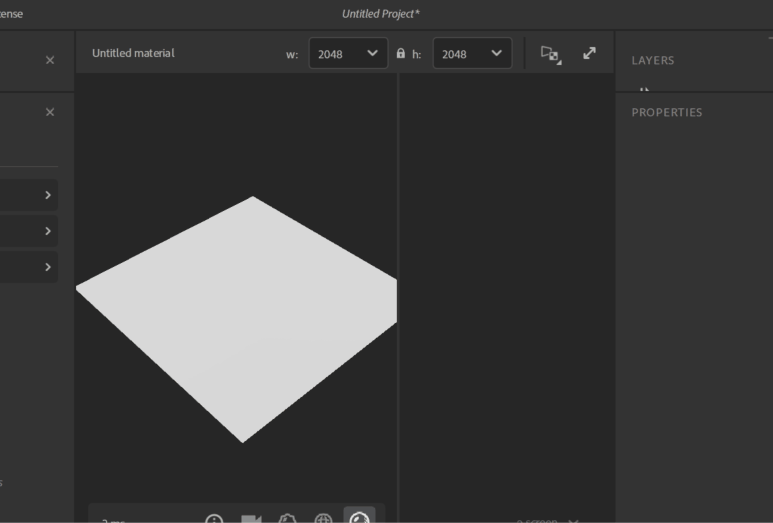Expand the lowest chevron row in left panel

pos(48,267)
